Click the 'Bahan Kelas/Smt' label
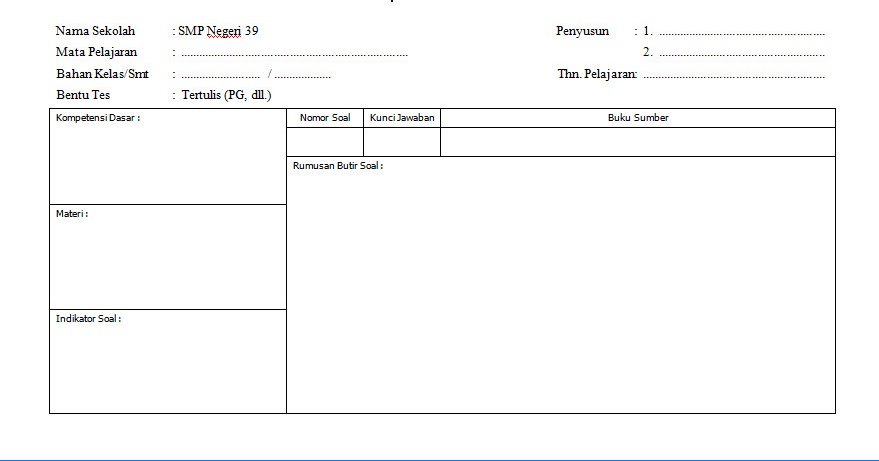 point(103,74)
